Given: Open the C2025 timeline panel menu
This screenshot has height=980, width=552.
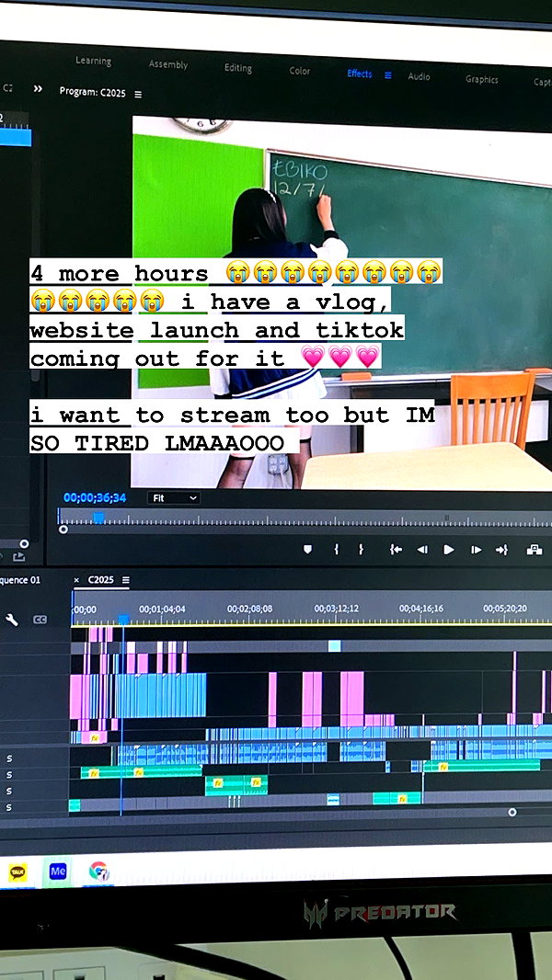Looking at the screenshot, I should pyautogui.click(x=126, y=580).
